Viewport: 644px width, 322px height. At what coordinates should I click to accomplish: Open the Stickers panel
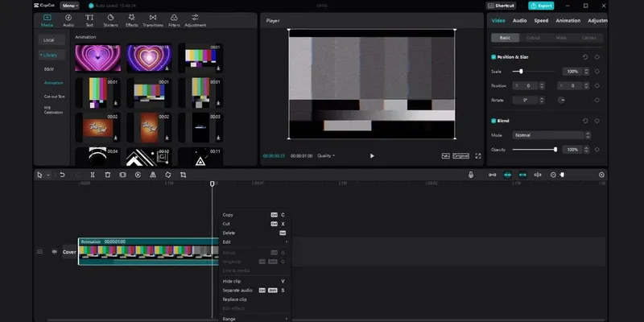click(109, 19)
